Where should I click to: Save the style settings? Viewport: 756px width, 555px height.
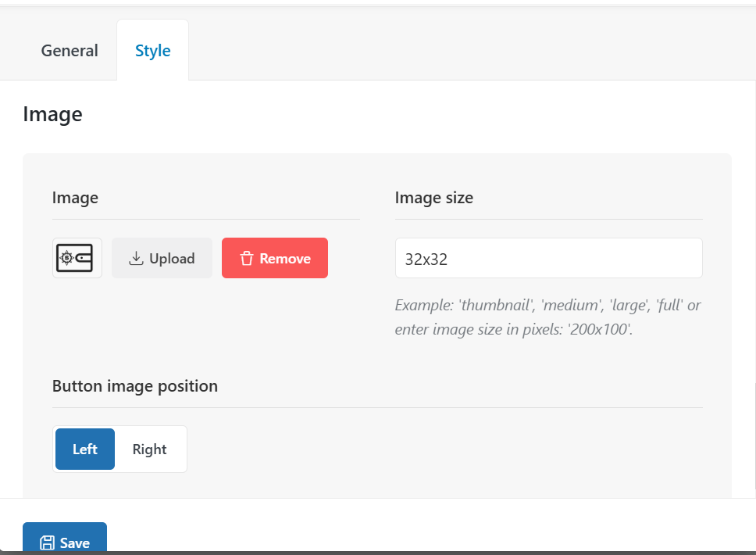click(x=65, y=538)
